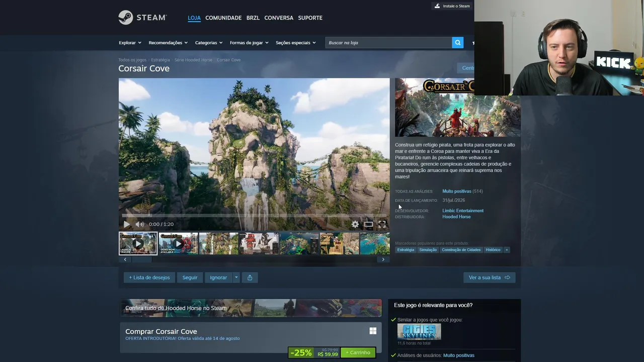Open the Limbic Entertainment developer link

(x=463, y=211)
